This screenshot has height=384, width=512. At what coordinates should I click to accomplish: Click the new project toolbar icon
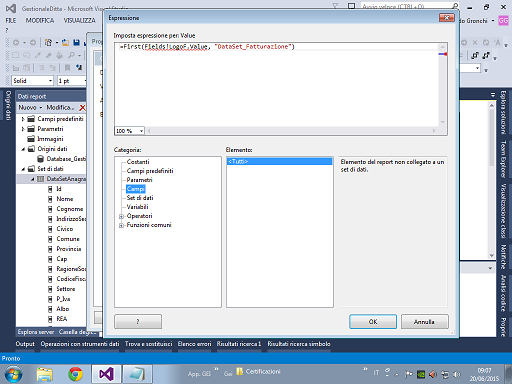click(x=48, y=43)
